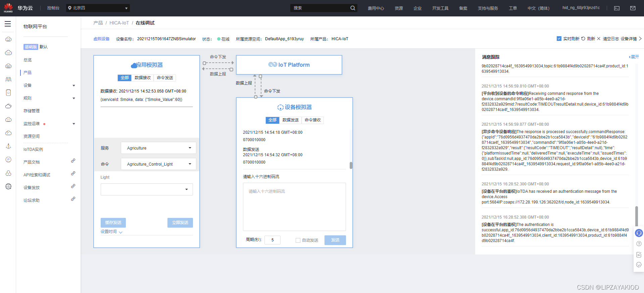The width and height of the screenshot is (644, 293).
Task: Focus the hex code stream textarea
Action: (294, 207)
